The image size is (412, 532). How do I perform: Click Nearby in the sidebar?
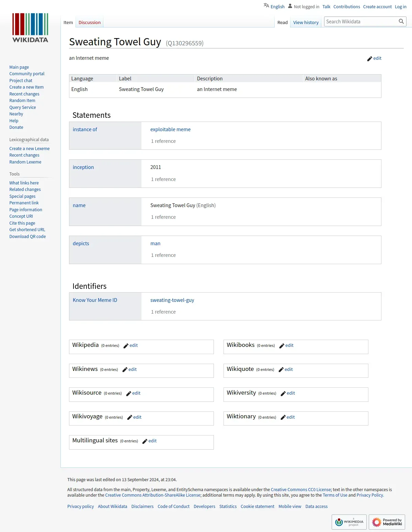16,114
